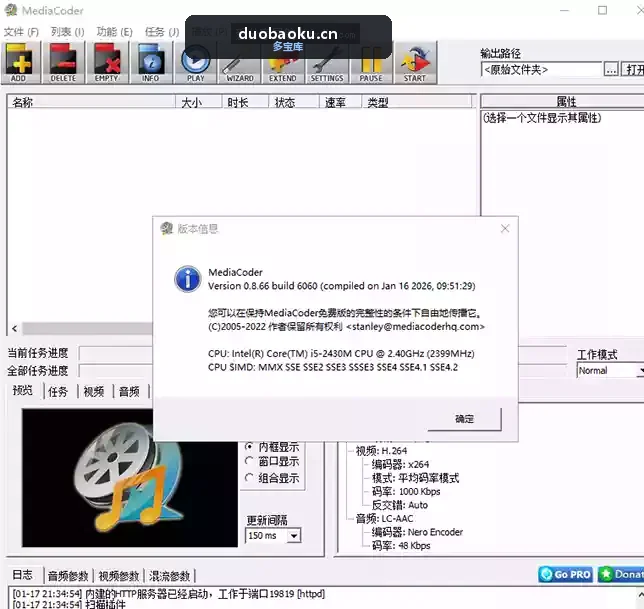Select the 窗口显示 radio option
Screen dimensions: 644x609
point(272,462)
